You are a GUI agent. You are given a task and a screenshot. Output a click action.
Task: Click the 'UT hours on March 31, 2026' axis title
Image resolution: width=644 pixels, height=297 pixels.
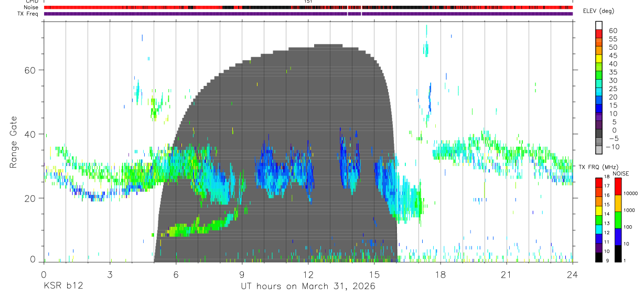pyautogui.click(x=308, y=287)
